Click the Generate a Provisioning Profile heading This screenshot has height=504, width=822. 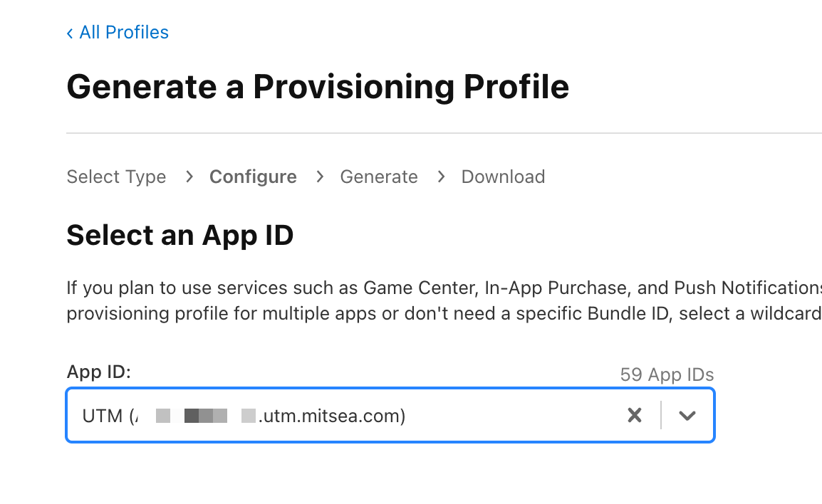tap(318, 87)
